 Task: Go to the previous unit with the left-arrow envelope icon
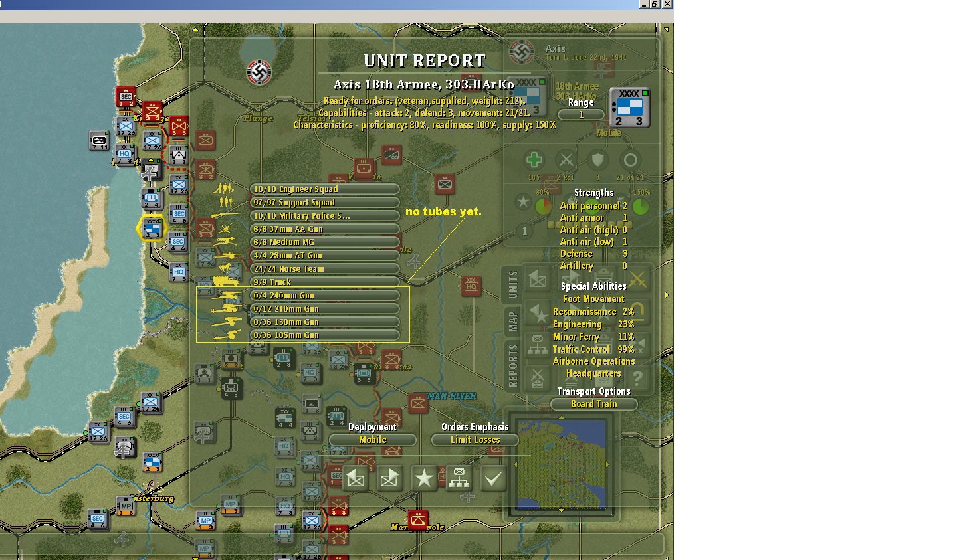pos(356,478)
